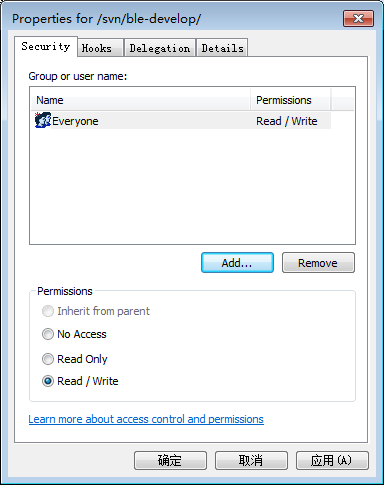Click the Read / Write cell of Everyone
Viewport: 384px width, 485px height.
tap(287, 121)
